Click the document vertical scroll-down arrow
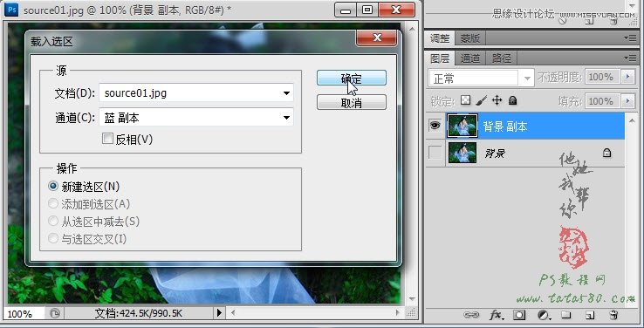 412,299
